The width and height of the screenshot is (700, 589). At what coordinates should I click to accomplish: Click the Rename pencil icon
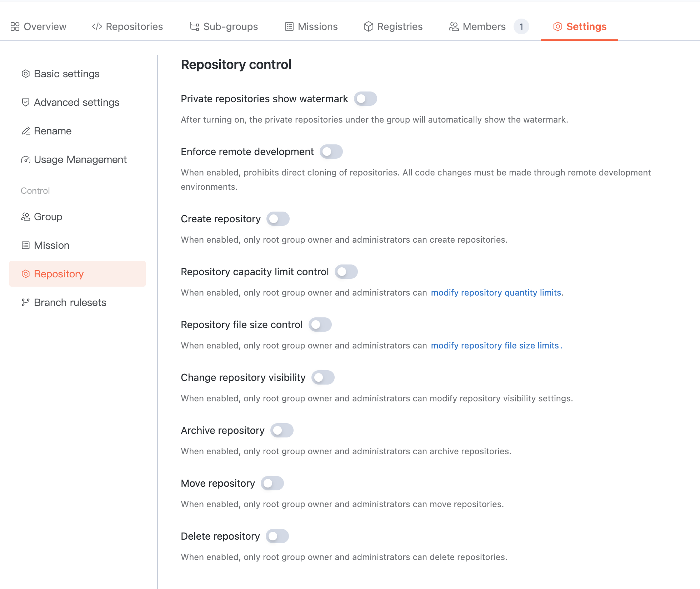[26, 131]
